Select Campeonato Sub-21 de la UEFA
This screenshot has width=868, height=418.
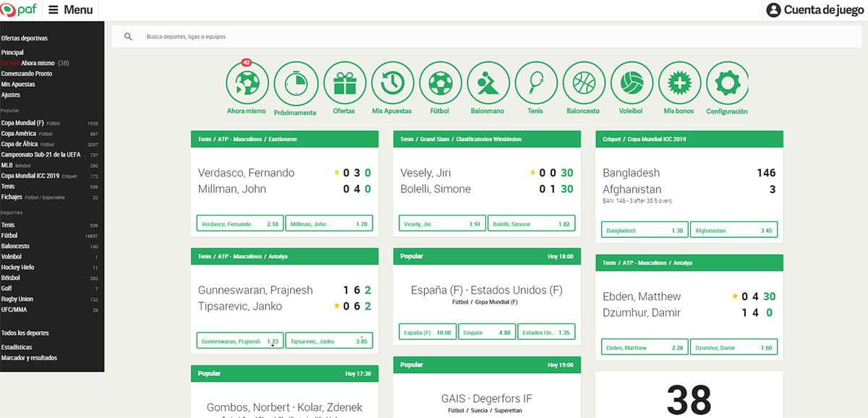pyautogui.click(x=49, y=155)
